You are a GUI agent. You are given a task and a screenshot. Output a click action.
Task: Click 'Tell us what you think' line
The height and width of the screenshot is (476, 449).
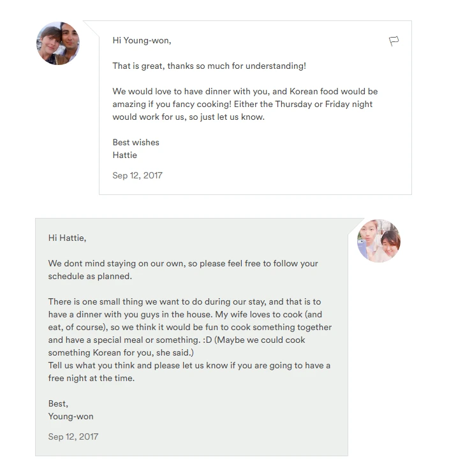click(189, 365)
